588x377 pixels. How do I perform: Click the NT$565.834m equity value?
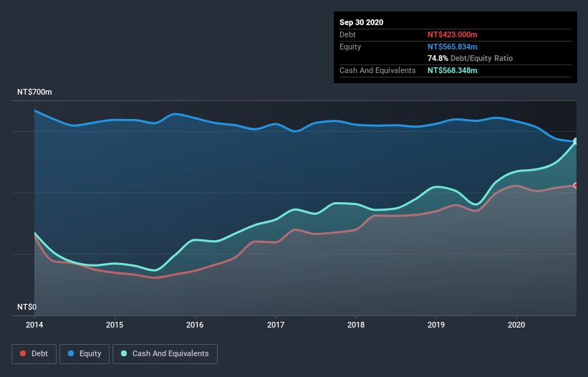click(452, 47)
